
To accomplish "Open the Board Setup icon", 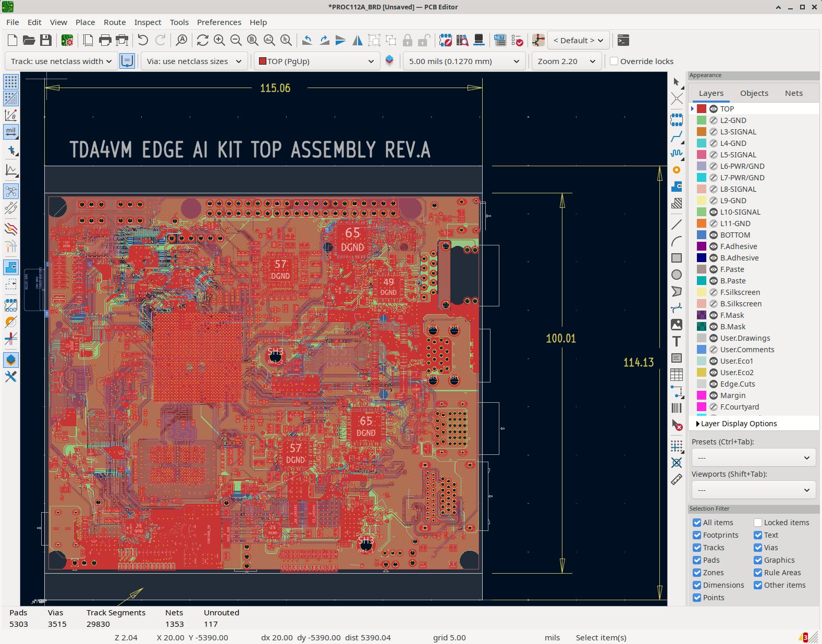I will point(67,40).
